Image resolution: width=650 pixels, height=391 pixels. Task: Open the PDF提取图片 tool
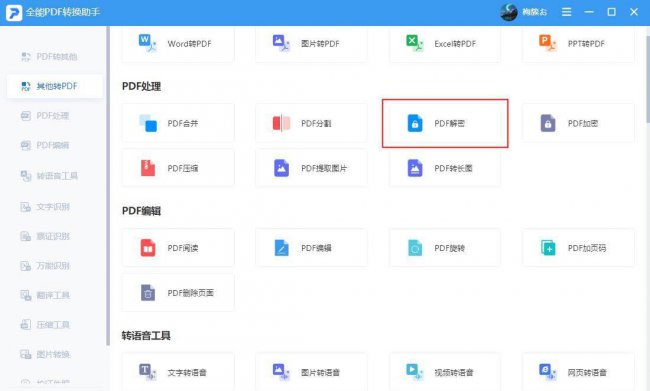[x=311, y=168]
